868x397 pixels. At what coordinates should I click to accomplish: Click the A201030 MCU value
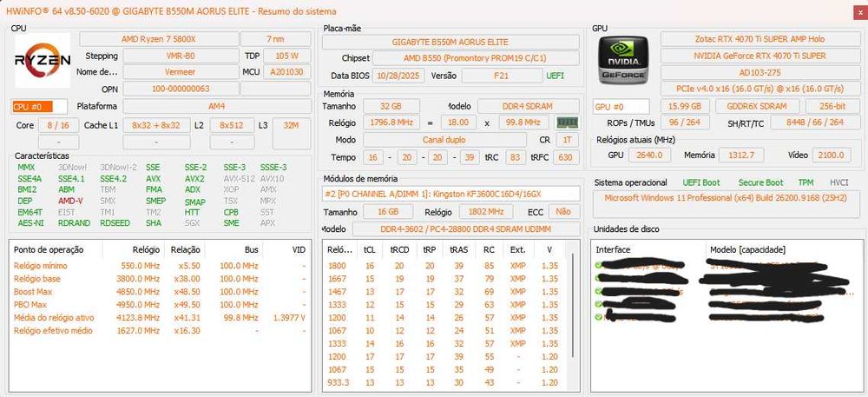pos(286,72)
